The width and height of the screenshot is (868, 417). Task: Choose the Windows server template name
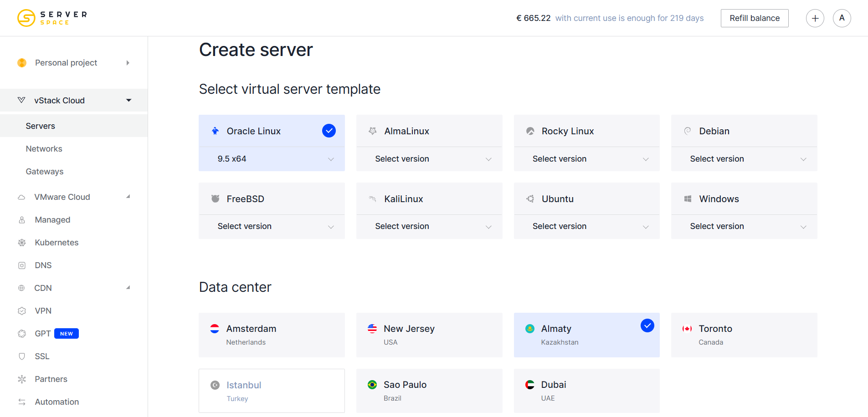tap(719, 199)
